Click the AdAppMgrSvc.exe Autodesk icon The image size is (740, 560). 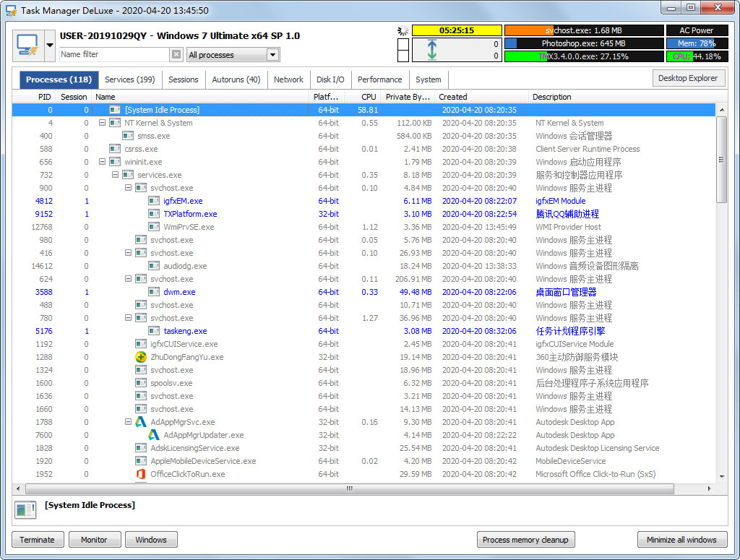click(x=141, y=422)
